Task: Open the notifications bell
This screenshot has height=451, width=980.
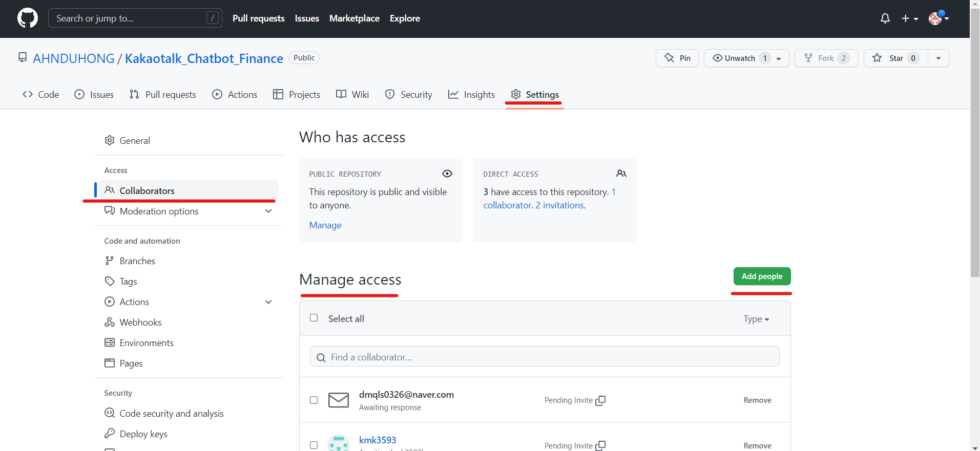Action: 885,18
